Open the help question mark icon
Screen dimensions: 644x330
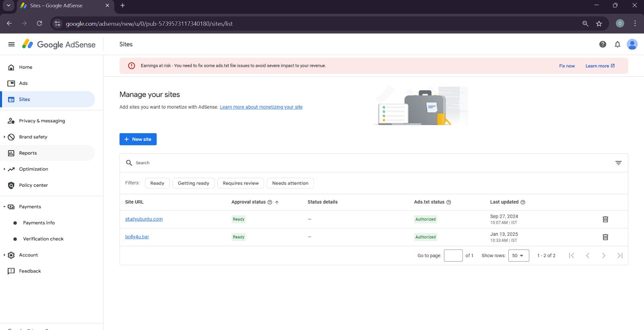point(603,44)
